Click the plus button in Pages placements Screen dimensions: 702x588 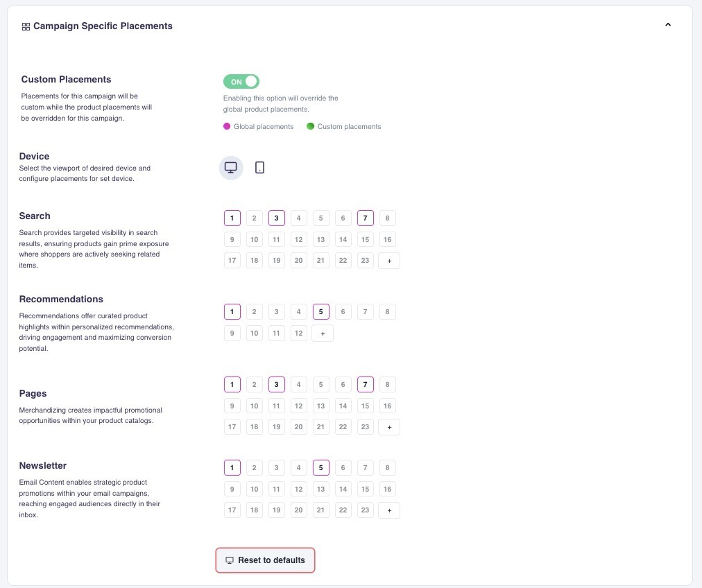coord(389,427)
